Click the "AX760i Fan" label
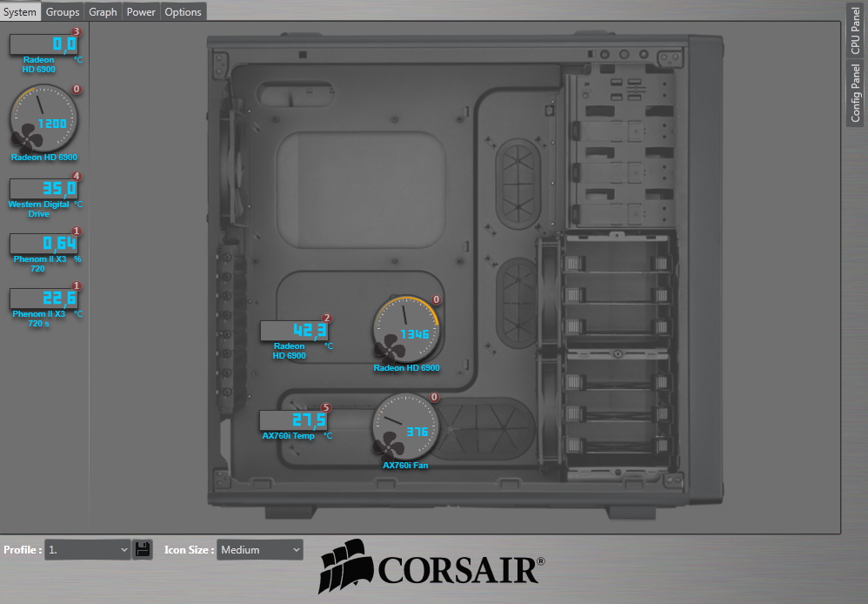Viewport: 868px width, 604px height. click(x=405, y=466)
